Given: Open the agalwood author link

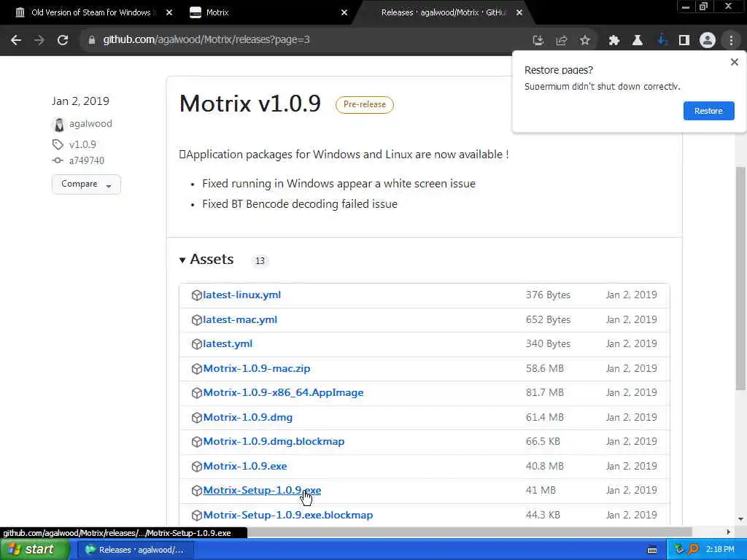Looking at the screenshot, I should tap(90, 124).
